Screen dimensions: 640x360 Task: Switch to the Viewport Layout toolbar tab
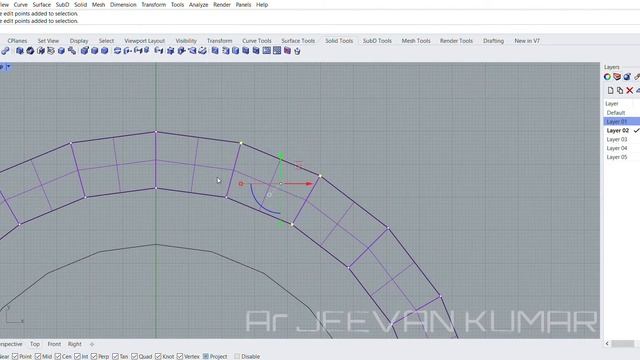[x=144, y=41]
